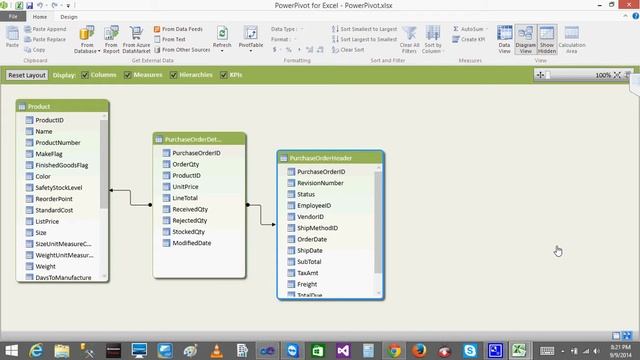Select ListPrice column in Product table
Image resolution: width=640 pixels, height=360 pixels.
(47, 221)
